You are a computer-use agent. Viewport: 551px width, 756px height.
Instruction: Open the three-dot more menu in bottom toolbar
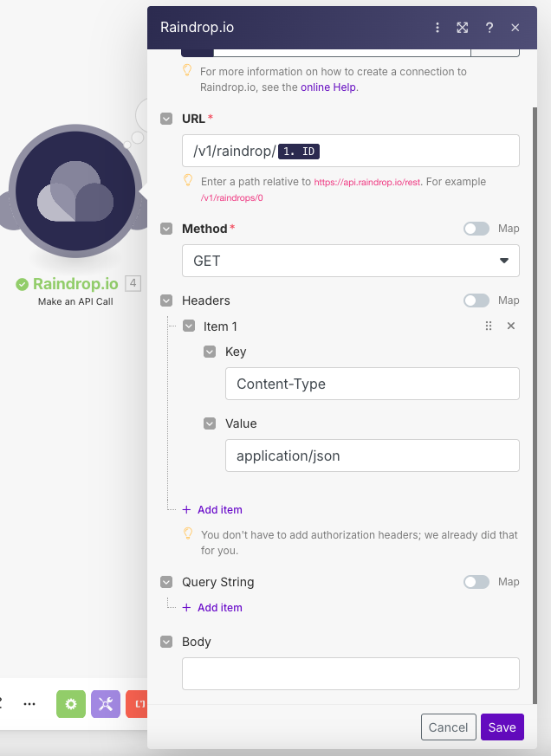coord(29,704)
